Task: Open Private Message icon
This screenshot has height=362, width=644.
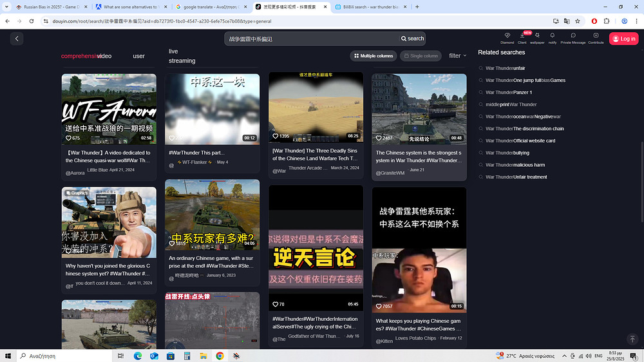Action: pos(573,38)
